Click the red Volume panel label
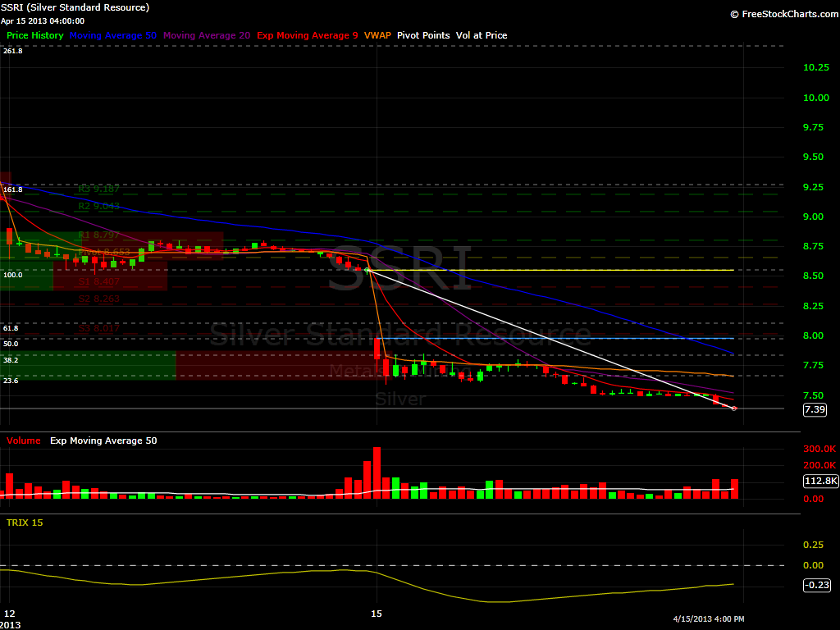 (24, 441)
